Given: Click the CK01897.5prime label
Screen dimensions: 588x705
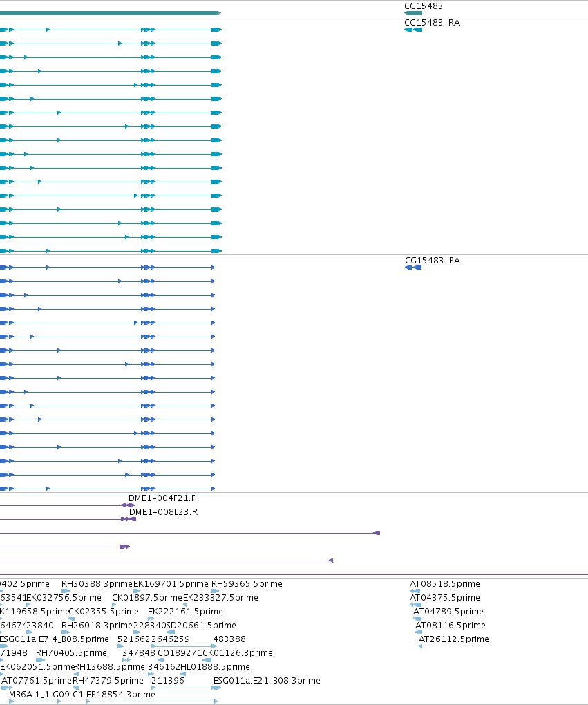Looking at the screenshot, I should [147, 598].
